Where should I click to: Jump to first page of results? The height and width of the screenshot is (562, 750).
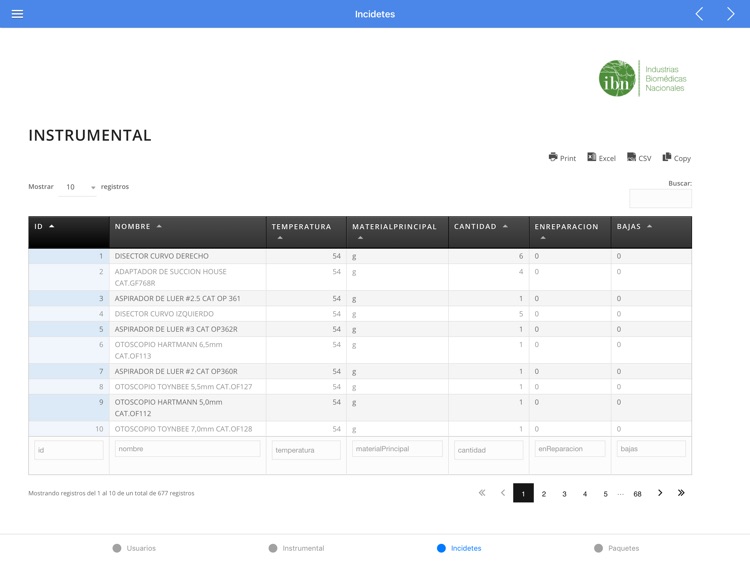click(x=482, y=493)
